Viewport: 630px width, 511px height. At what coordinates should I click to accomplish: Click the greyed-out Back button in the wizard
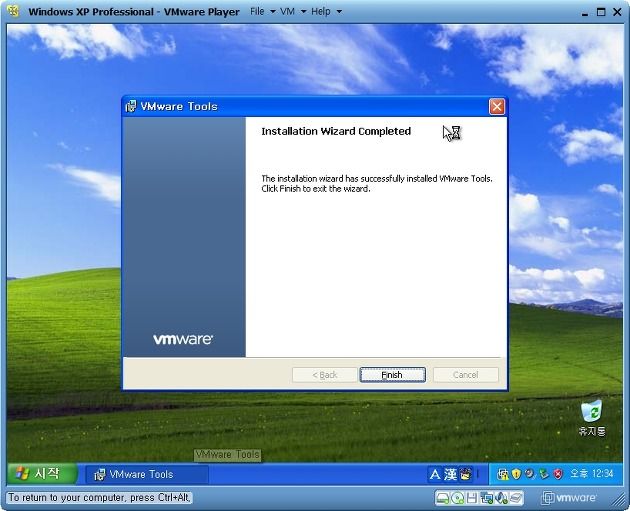[x=325, y=375]
